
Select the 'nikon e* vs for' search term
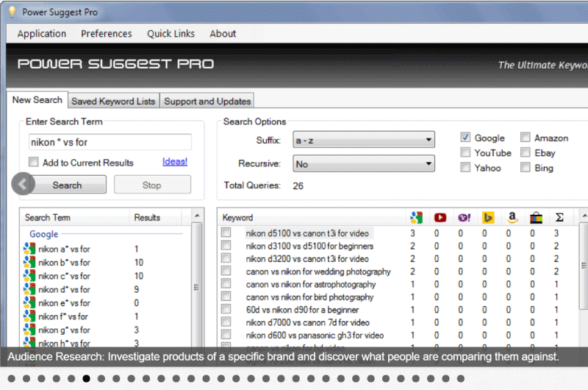(x=64, y=303)
